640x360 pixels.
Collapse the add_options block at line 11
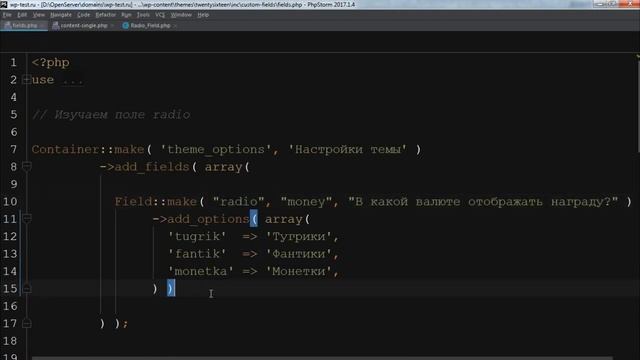click(x=27, y=219)
